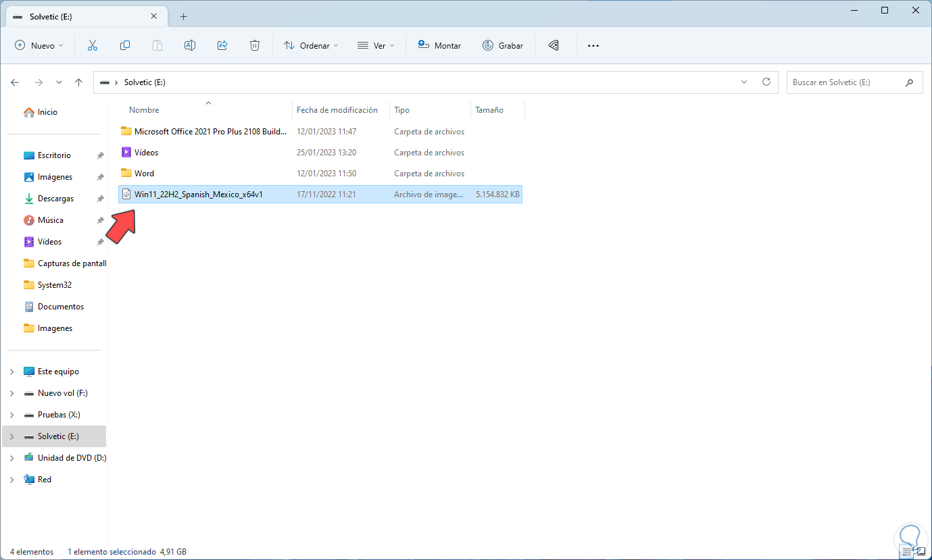Screen dimensions: 932x560
Task: Click the Montar button
Action: click(x=439, y=45)
